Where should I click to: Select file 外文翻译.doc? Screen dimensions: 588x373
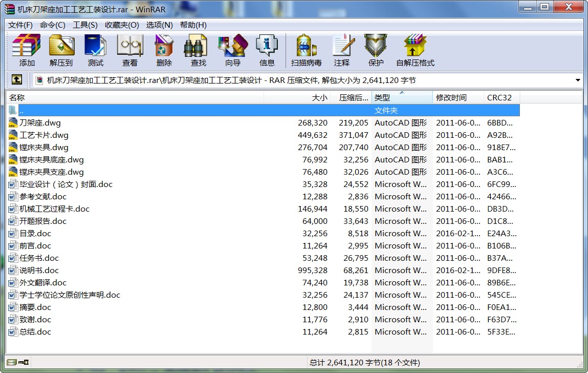(x=43, y=283)
